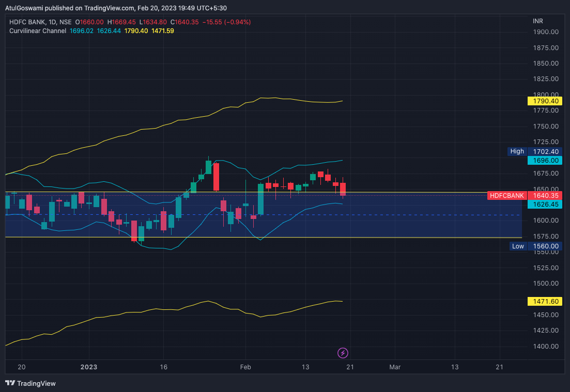Click the 1900.00 price axis value

[x=546, y=32]
